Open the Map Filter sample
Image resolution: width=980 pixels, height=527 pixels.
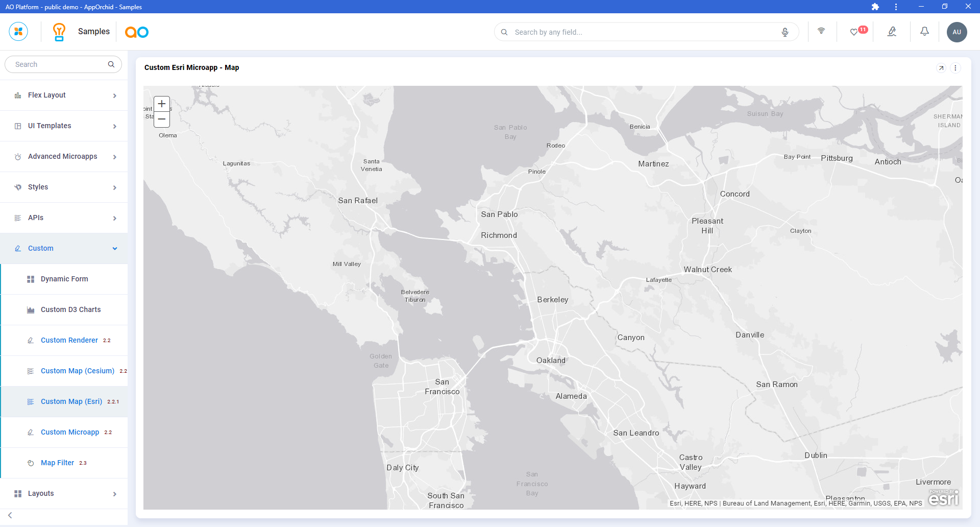[57, 463]
